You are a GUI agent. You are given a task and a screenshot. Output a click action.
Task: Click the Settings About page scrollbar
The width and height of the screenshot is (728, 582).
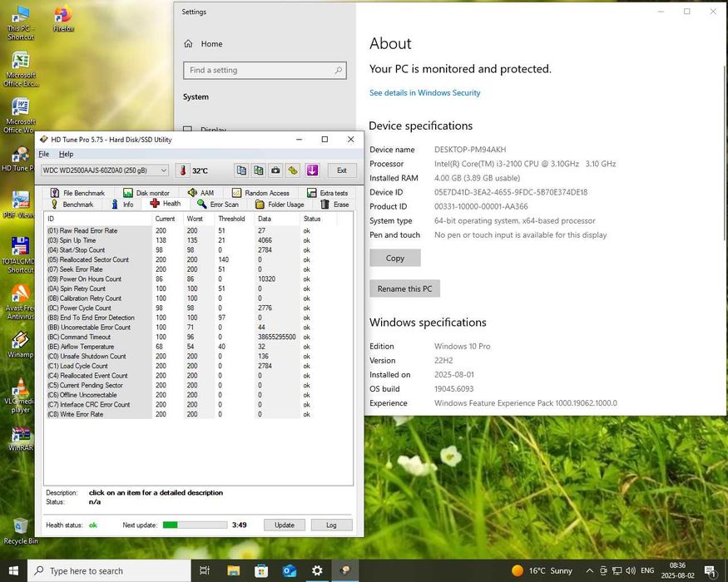click(x=725, y=153)
